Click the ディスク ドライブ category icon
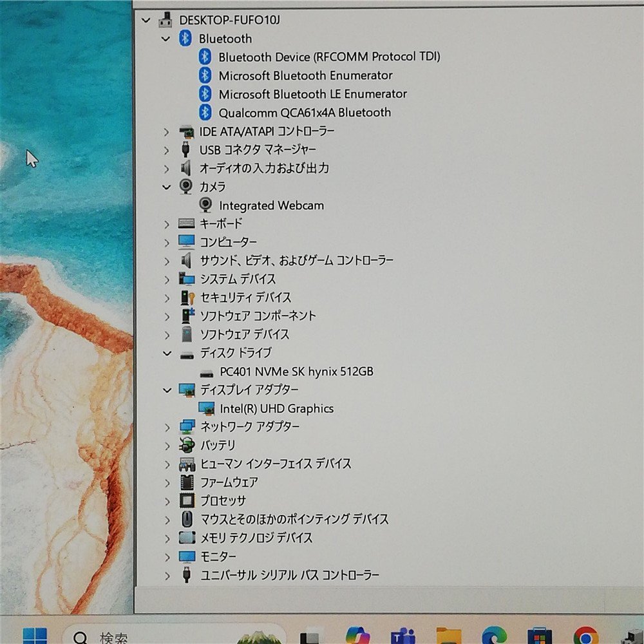The width and height of the screenshot is (644, 644). (x=187, y=355)
